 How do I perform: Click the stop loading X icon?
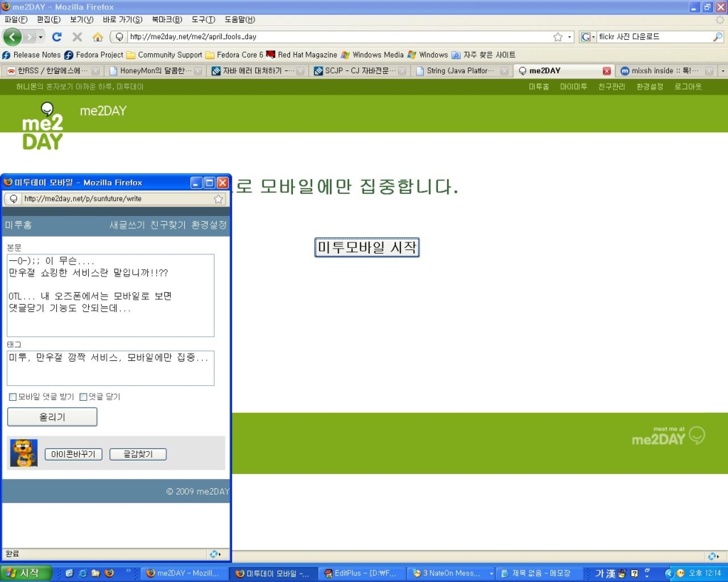[x=77, y=37]
